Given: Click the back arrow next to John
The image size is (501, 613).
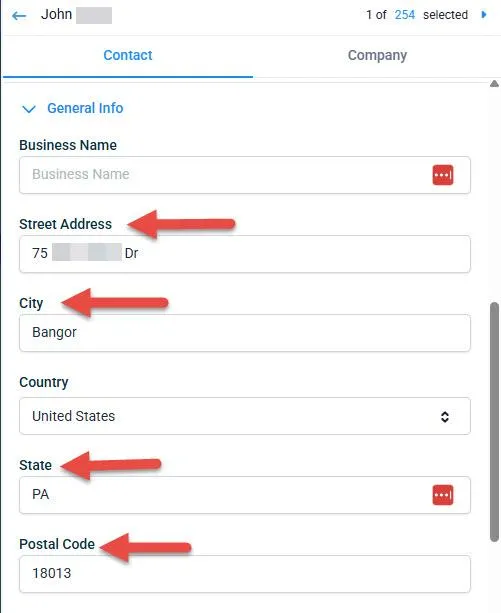Looking at the screenshot, I should pos(19,16).
